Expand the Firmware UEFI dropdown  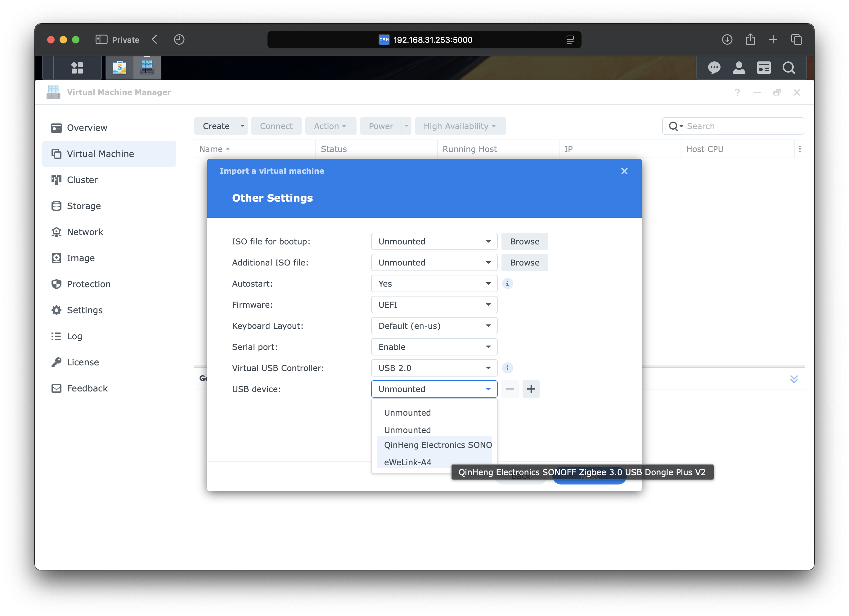coord(434,305)
